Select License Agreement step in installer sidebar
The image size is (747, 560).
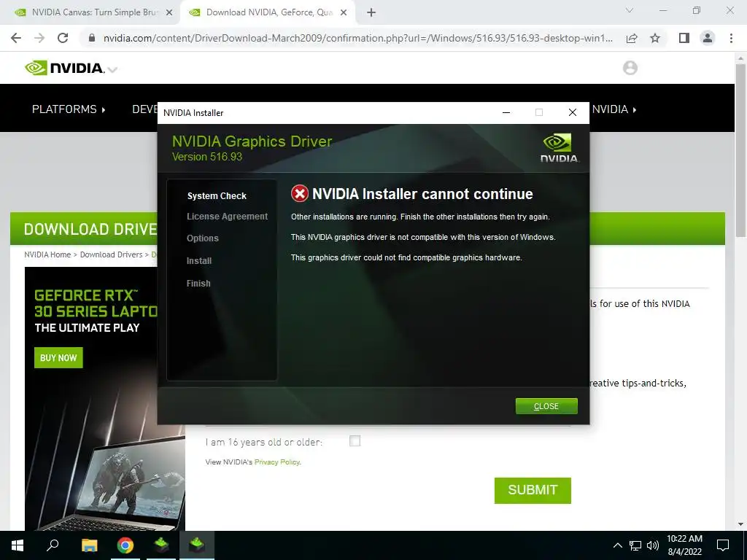point(228,216)
